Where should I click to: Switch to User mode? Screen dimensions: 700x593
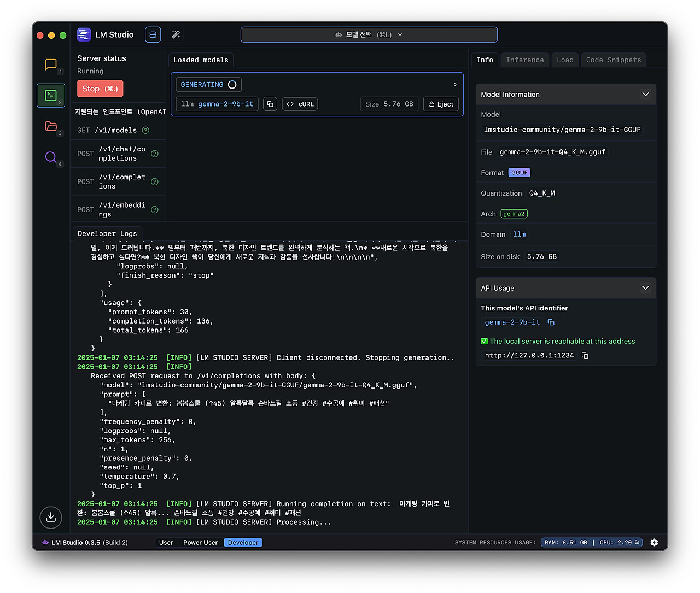click(166, 543)
